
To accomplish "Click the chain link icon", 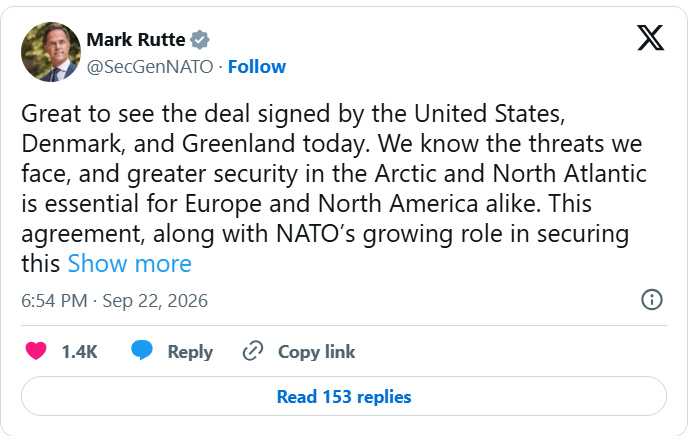I will click(253, 351).
